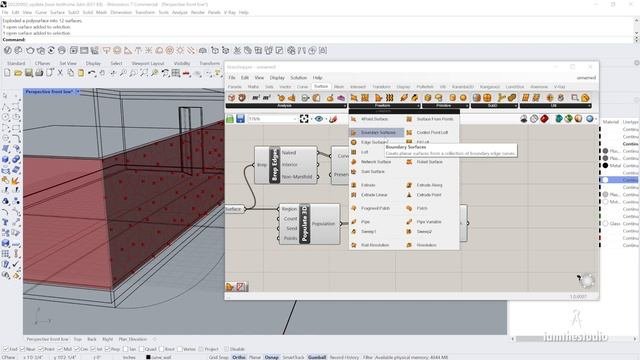Select the sketch pen icon on canvas toolbar
The height and width of the screenshot is (360, 640).
(333, 119)
